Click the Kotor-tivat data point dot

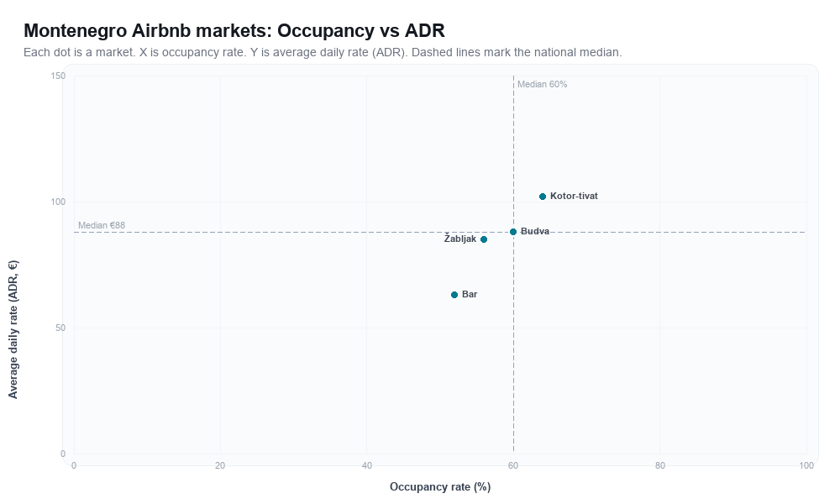tap(542, 197)
